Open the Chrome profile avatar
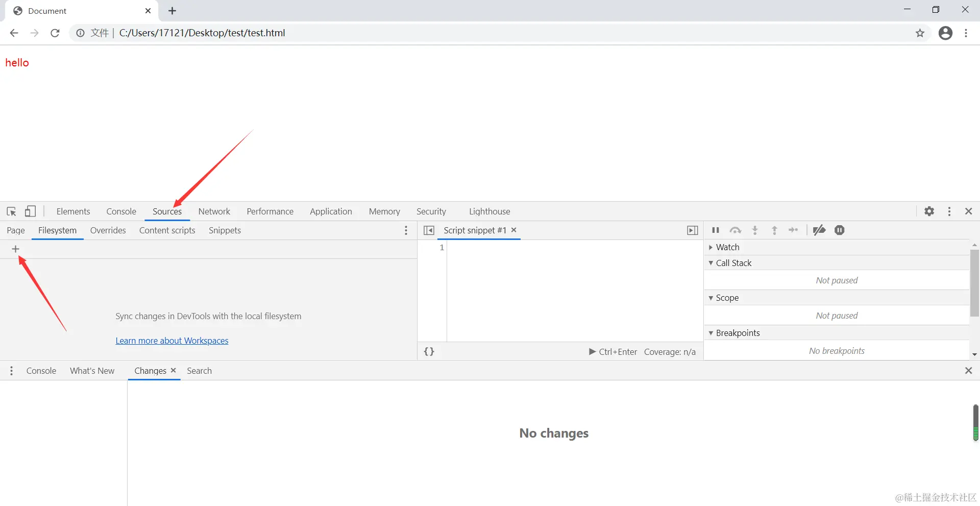Screen dimensions: 980x506 [x=945, y=33]
